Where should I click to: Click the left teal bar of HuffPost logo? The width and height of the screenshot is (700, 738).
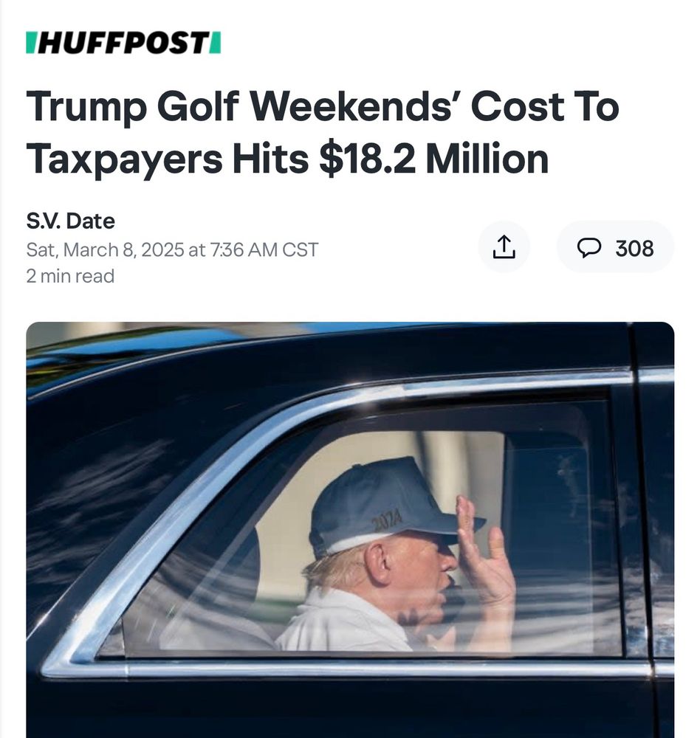pos(30,43)
